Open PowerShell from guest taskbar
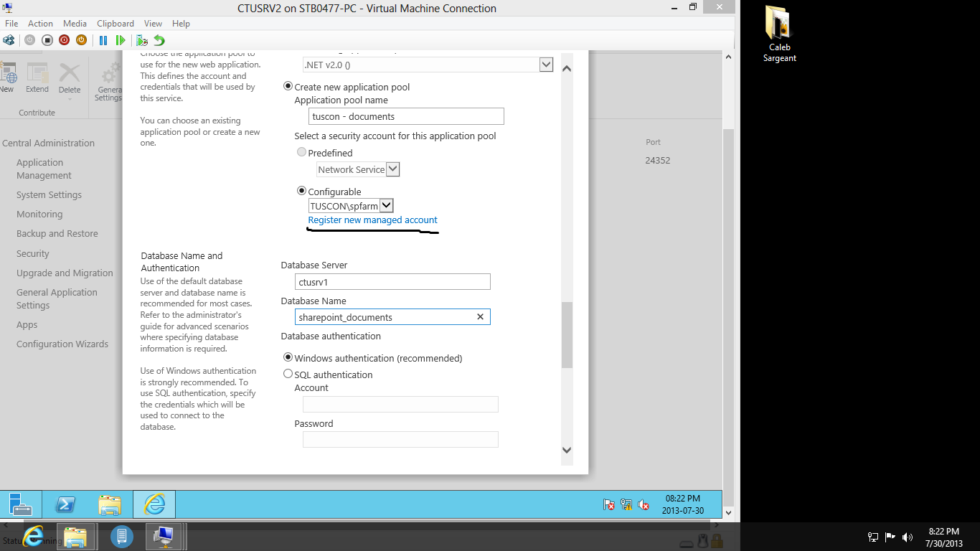The height and width of the screenshot is (551, 980). click(66, 504)
